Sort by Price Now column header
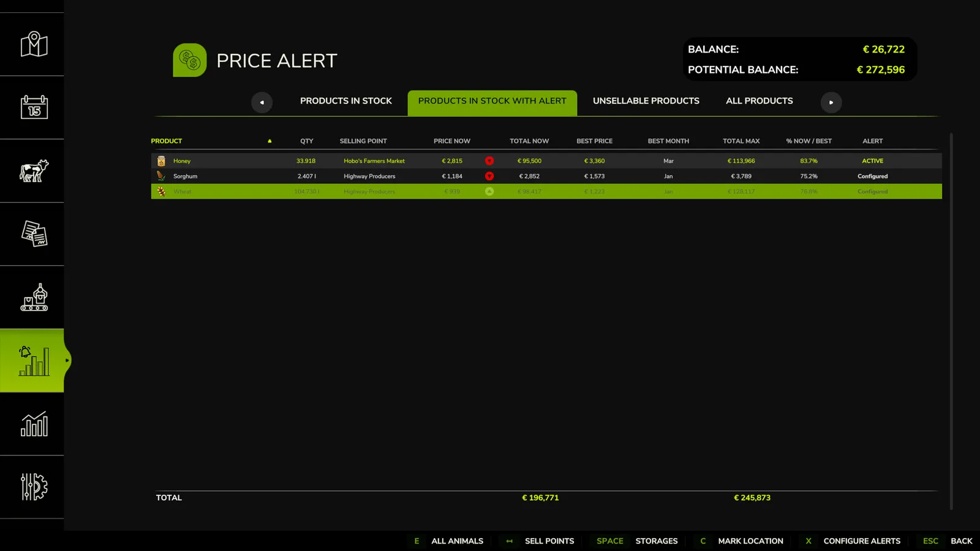Image resolution: width=980 pixels, height=551 pixels. [x=452, y=141]
